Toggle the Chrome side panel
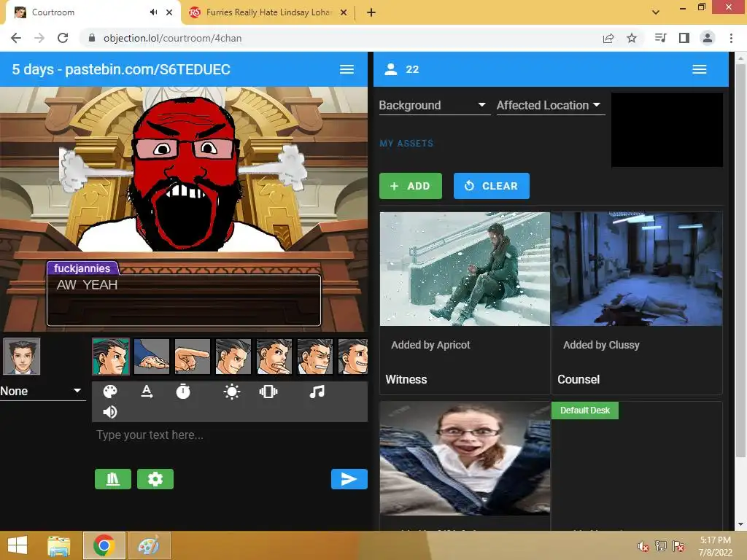 [x=684, y=38]
